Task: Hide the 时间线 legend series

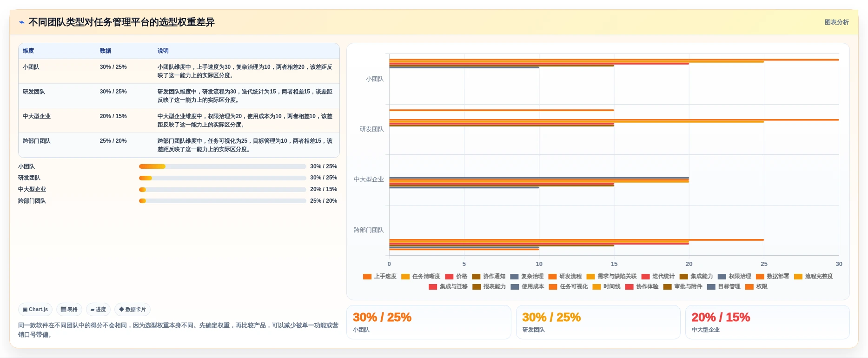Action: coord(606,286)
